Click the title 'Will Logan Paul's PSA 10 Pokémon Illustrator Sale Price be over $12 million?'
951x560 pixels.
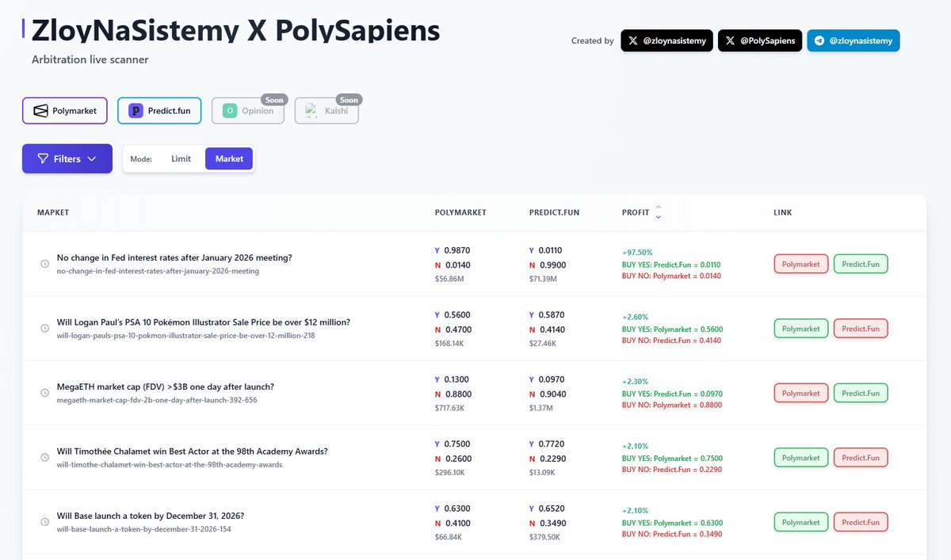coord(204,322)
